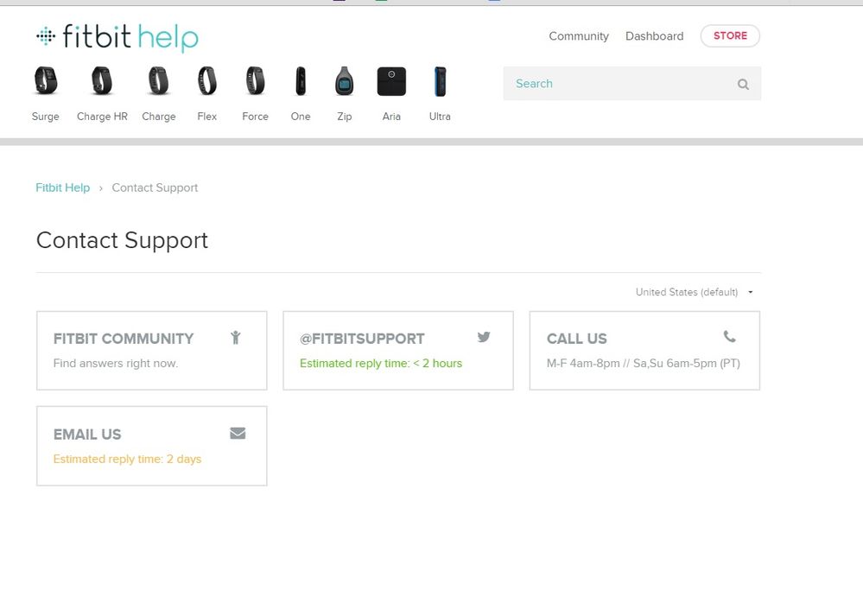
Task: Pick the Flex wristband icon
Action: 207,81
